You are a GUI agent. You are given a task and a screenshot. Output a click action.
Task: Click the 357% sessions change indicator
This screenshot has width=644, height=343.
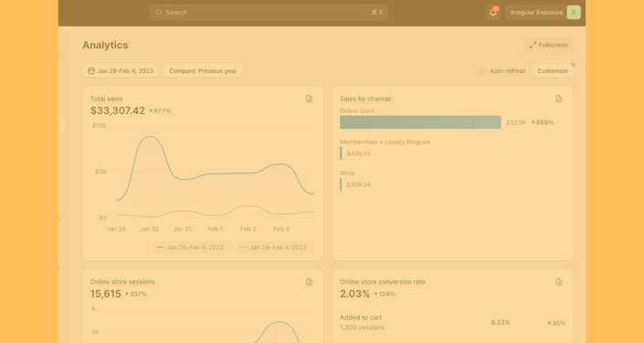pos(136,294)
